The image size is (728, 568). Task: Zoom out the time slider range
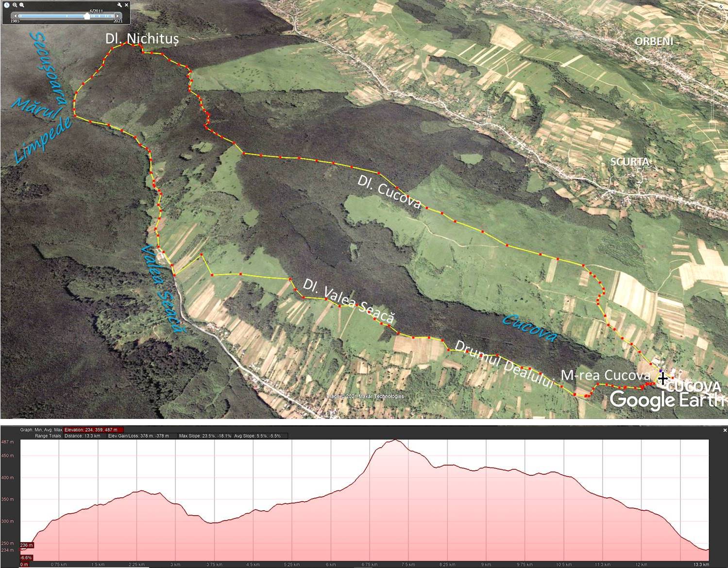(15, 5)
